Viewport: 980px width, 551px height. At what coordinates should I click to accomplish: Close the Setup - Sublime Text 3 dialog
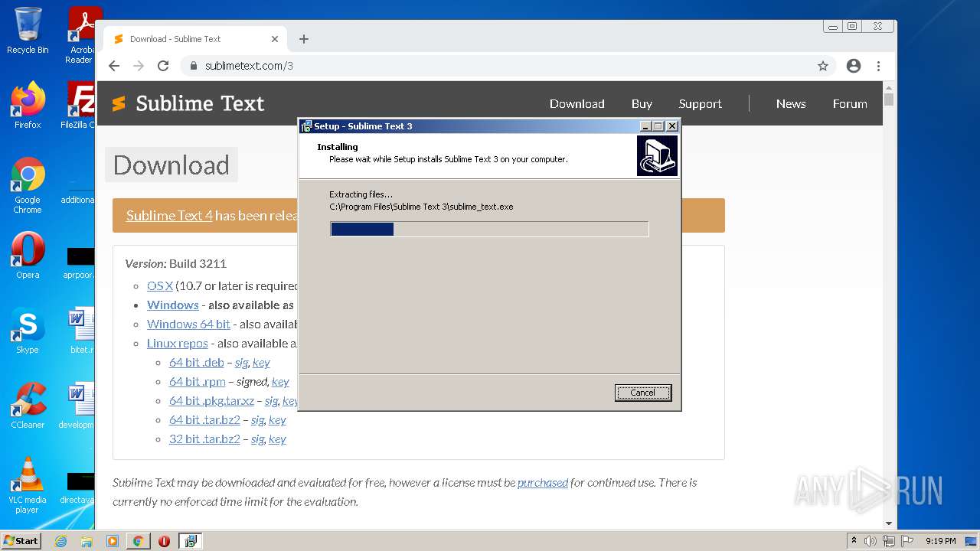672,126
